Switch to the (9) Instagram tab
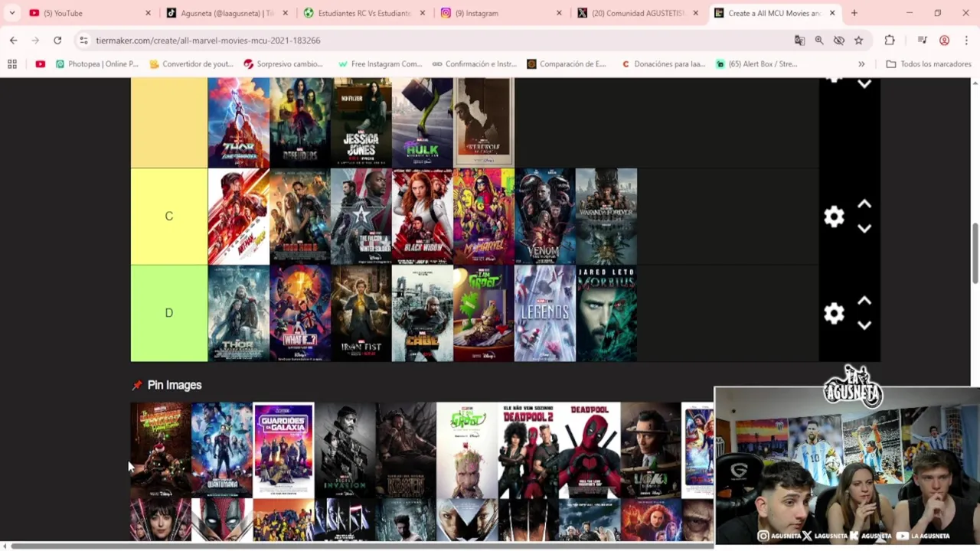This screenshot has width=980, height=551. 502,13
